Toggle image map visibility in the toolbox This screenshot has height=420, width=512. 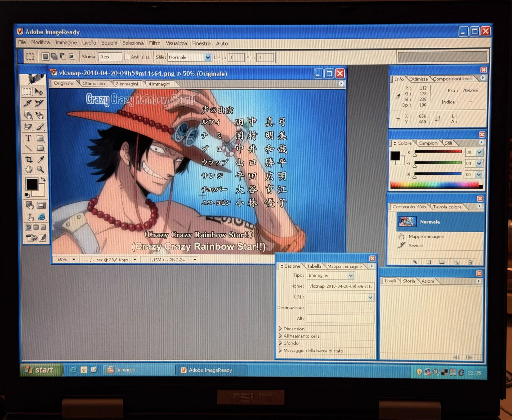coord(30,205)
